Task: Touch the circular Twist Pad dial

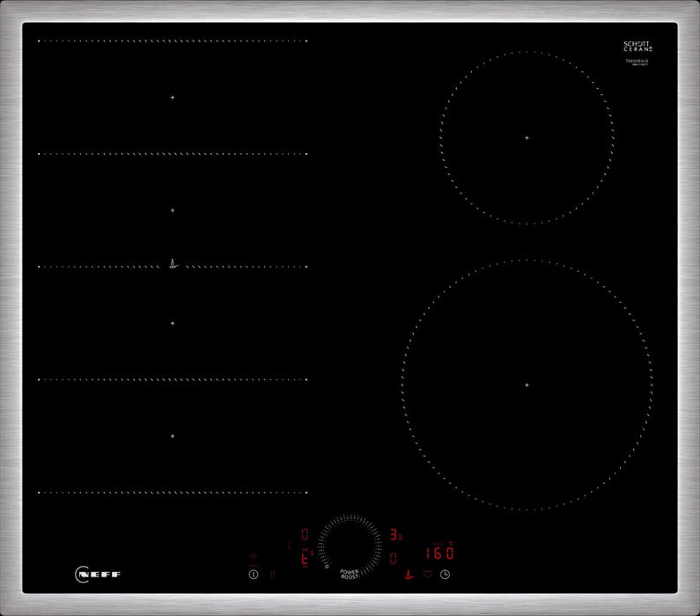Action: pos(350,546)
